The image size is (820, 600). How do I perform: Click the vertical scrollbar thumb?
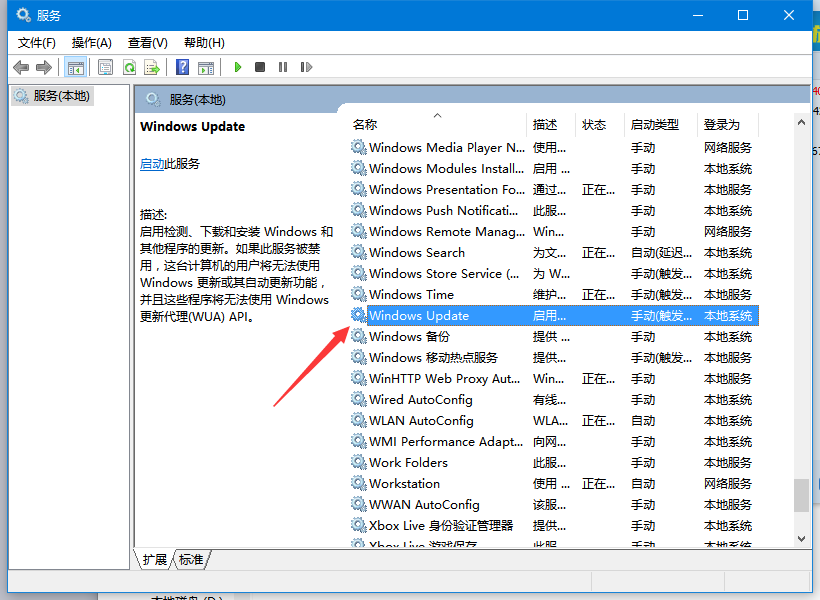click(801, 495)
